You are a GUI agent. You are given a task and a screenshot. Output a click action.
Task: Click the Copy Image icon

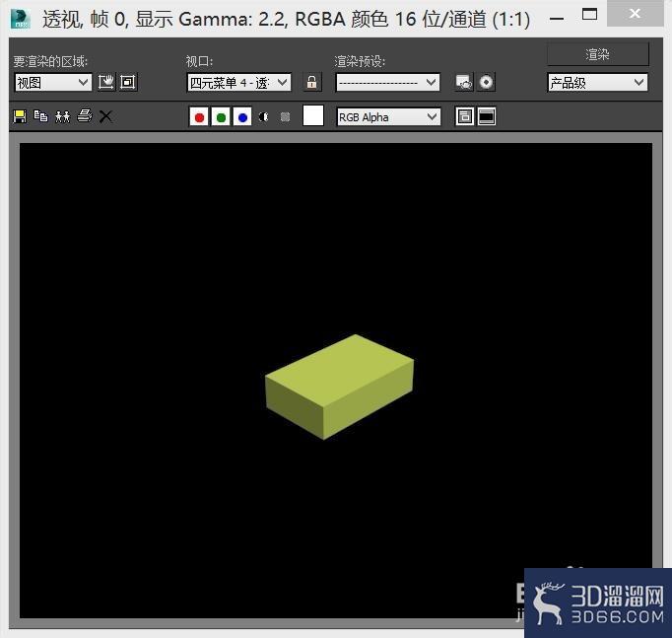click(x=40, y=116)
